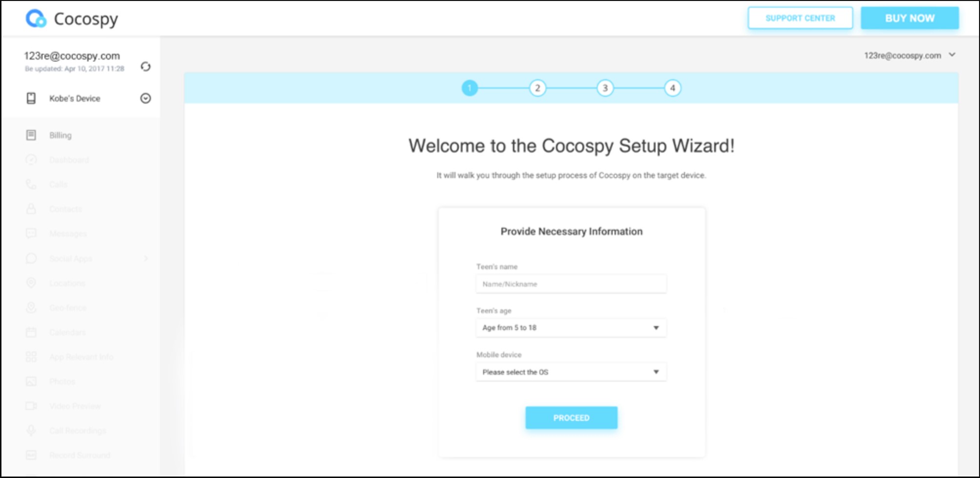Click the Cocospy brand name text

(x=86, y=19)
